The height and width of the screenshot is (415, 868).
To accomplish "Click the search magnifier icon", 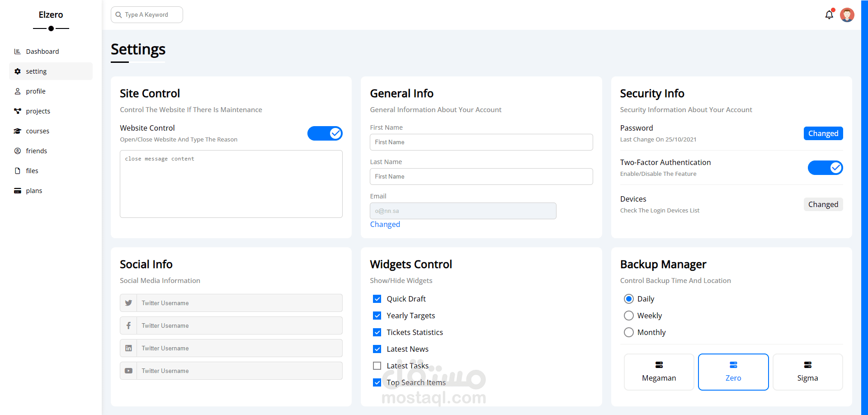I will tap(118, 15).
